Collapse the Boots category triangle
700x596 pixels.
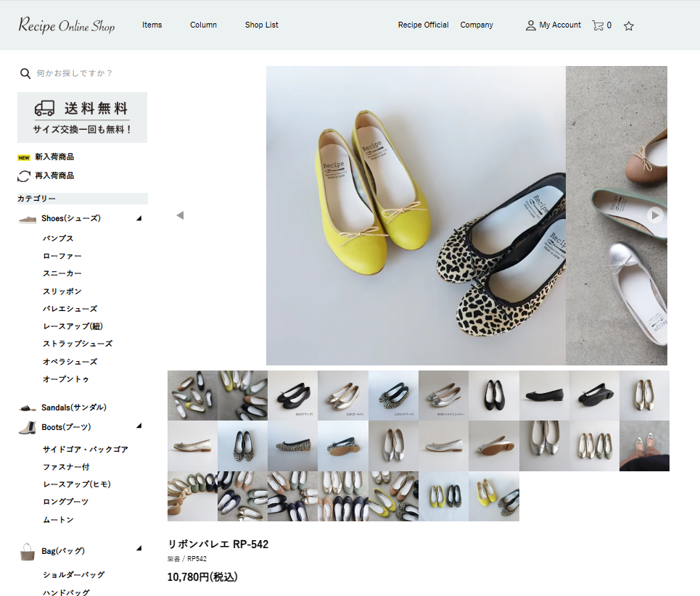139,426
